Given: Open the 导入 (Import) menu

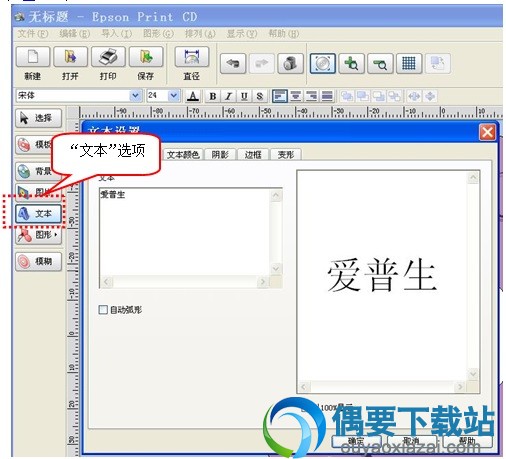Looking at the screenshot, I should pyautogui.click(x=116, y=34).
